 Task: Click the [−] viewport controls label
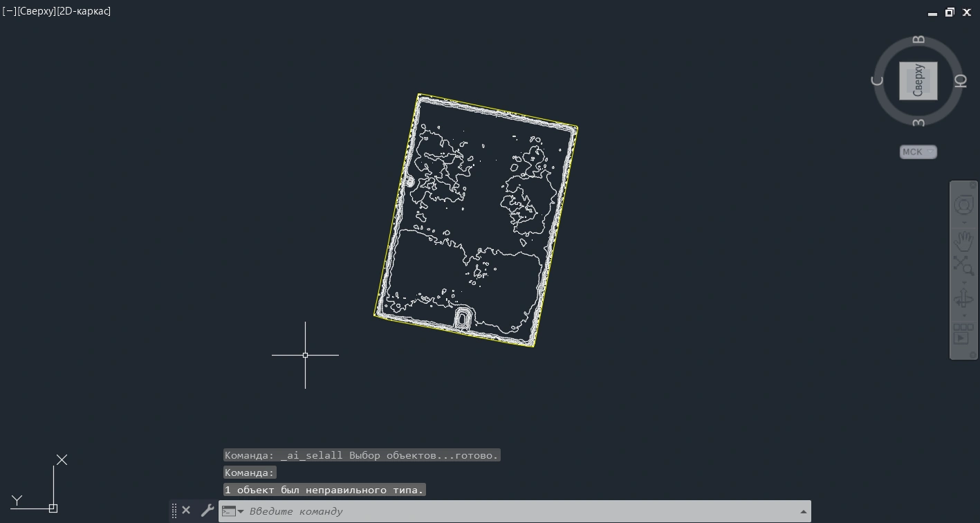click(10, 11)
